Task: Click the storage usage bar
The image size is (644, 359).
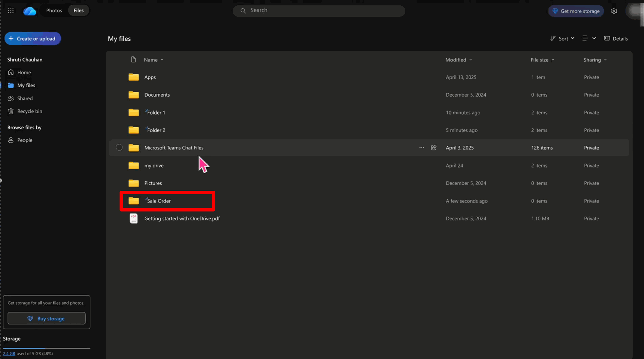Action: 47,348
